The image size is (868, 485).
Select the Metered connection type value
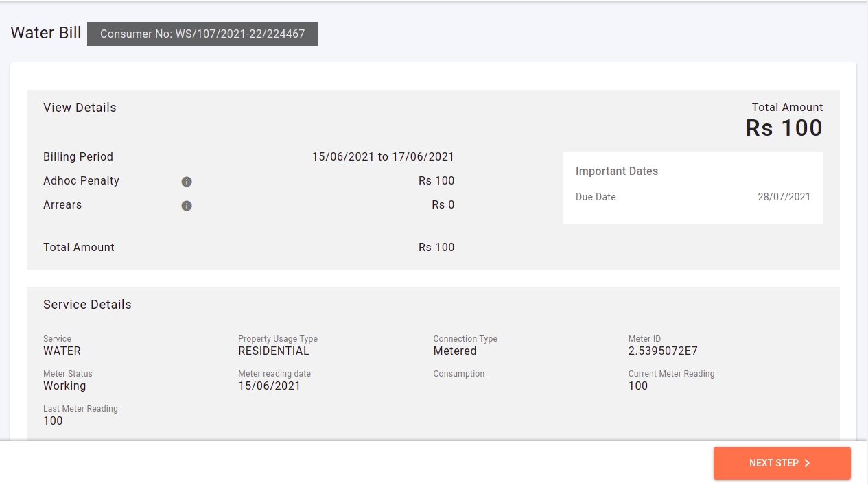click(x=454, y=351)
